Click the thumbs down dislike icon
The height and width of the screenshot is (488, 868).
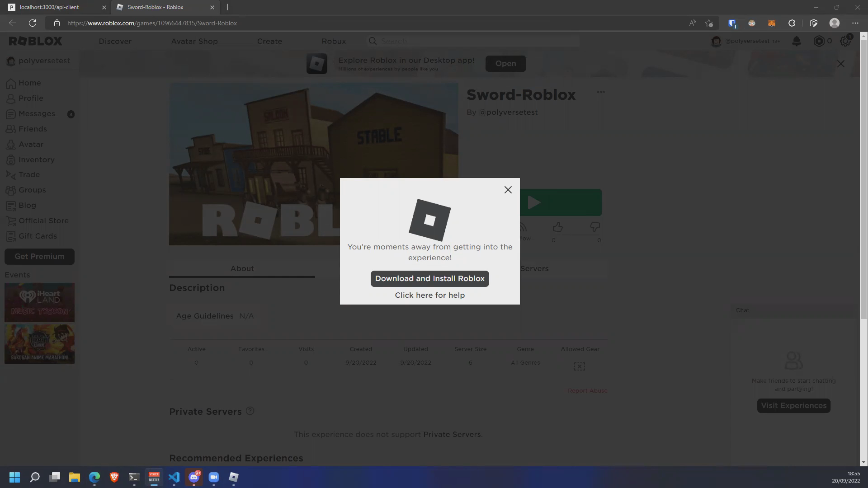[x=595, y=227]
